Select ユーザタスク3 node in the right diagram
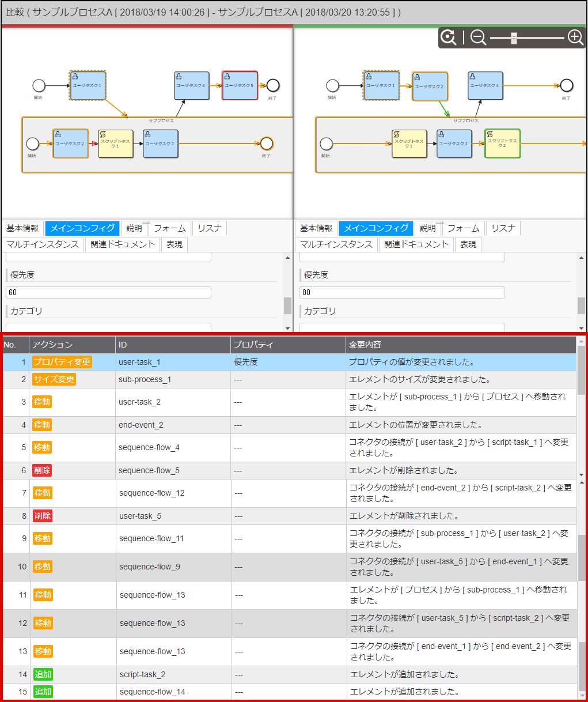 (454, 144)
